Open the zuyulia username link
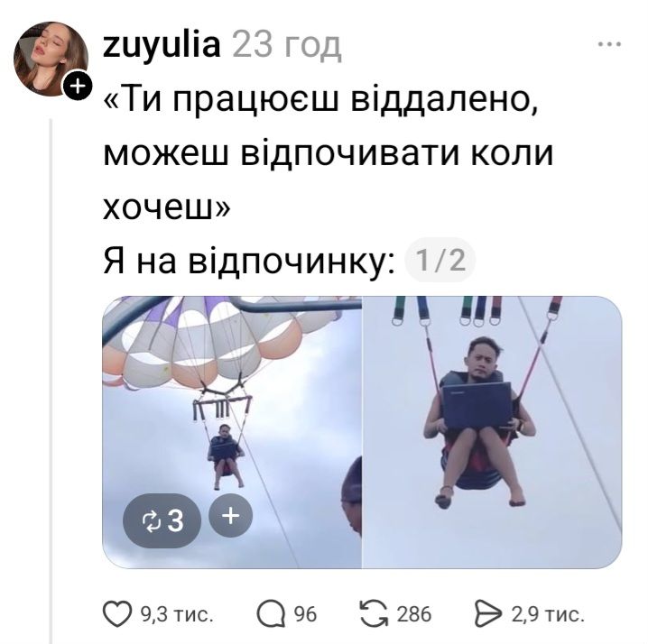Image resolution: width=648 pixels, height=644 pixels. [162, 44]
